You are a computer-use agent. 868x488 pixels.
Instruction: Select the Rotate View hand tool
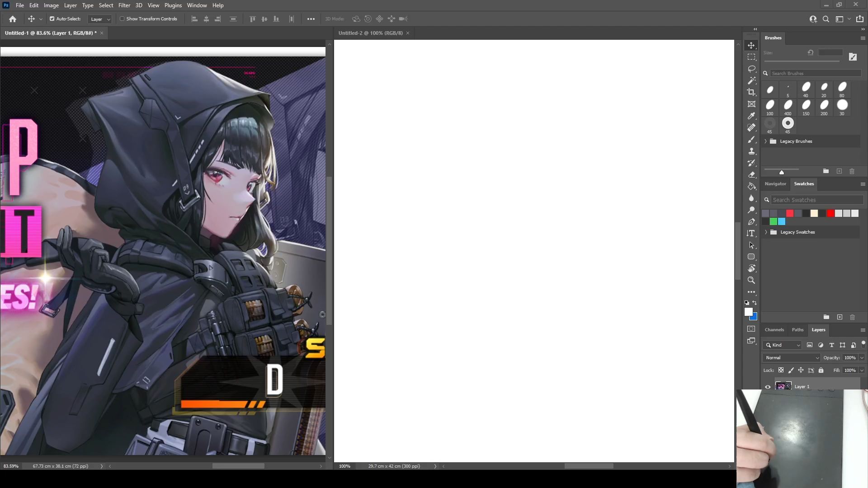click(751, 268)
